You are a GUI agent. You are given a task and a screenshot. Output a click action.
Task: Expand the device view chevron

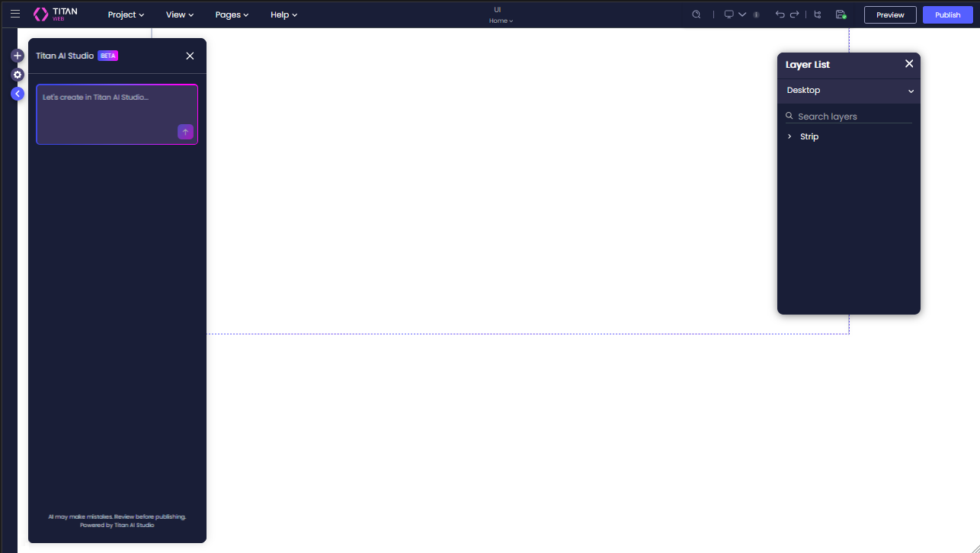742,14
